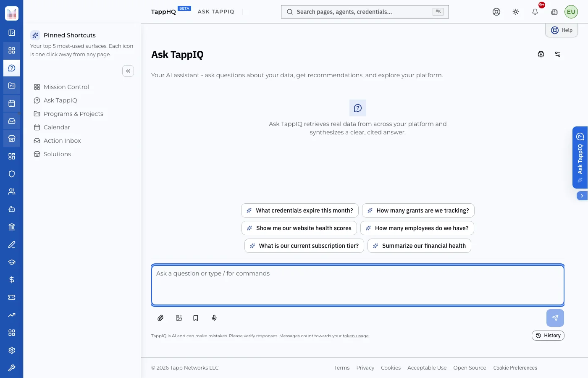Image resolution: width=588 pixels, height=378 pixels.
Task: Open the settings gear rail icon
Action: click(x=12, y=350)
